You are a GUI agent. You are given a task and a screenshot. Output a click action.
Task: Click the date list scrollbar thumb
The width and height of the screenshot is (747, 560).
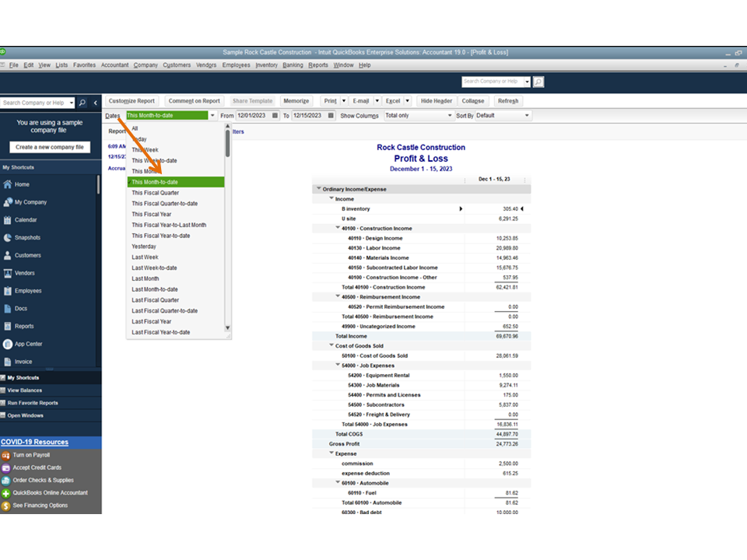pyautogui.click(x=228, y=144)
